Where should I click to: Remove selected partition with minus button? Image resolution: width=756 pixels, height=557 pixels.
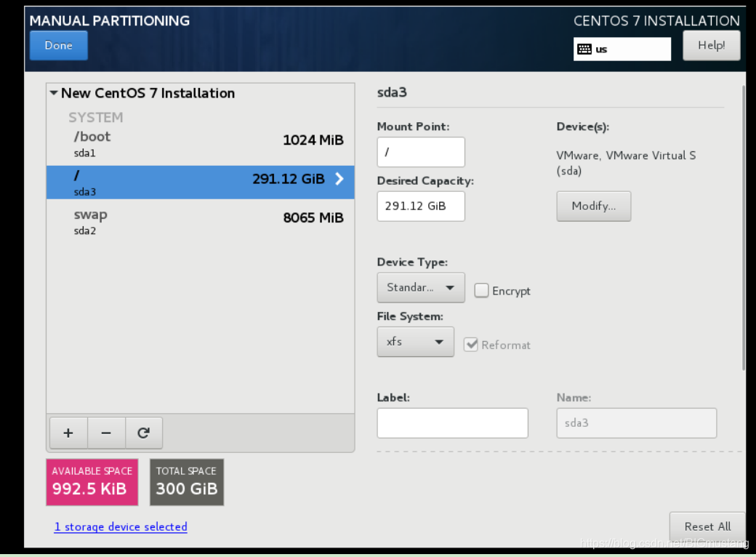click(106, 433)
